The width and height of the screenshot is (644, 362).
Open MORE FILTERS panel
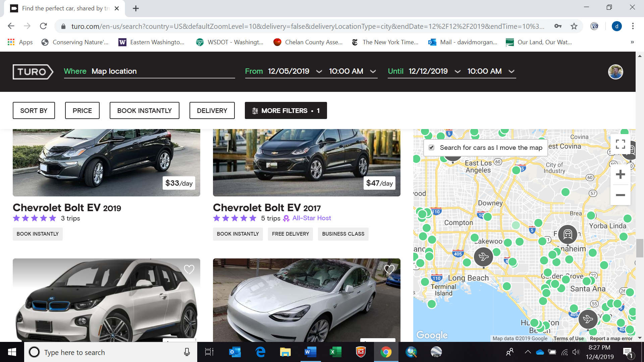[x=286, y=111]
